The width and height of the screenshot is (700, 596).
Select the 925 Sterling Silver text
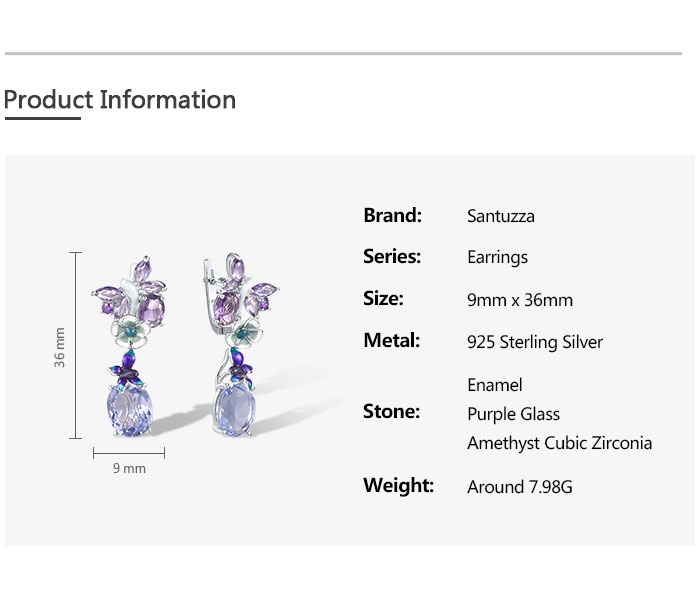tap(535, 342)
